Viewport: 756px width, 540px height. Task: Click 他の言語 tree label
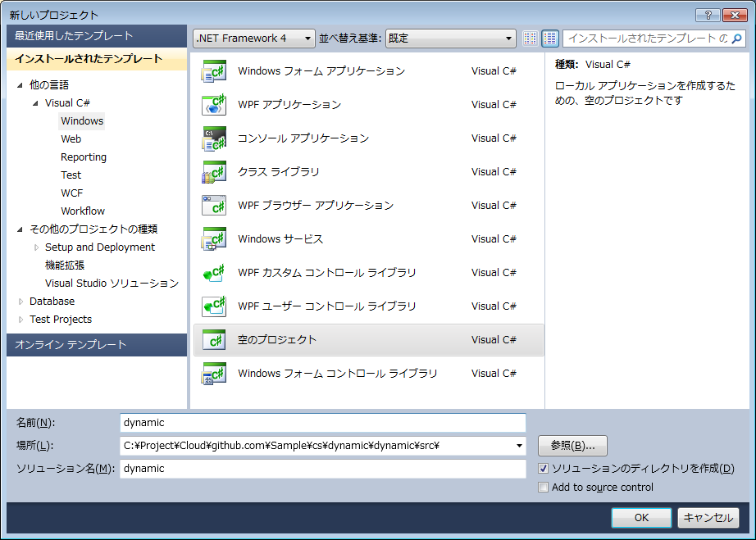[49, 85]
